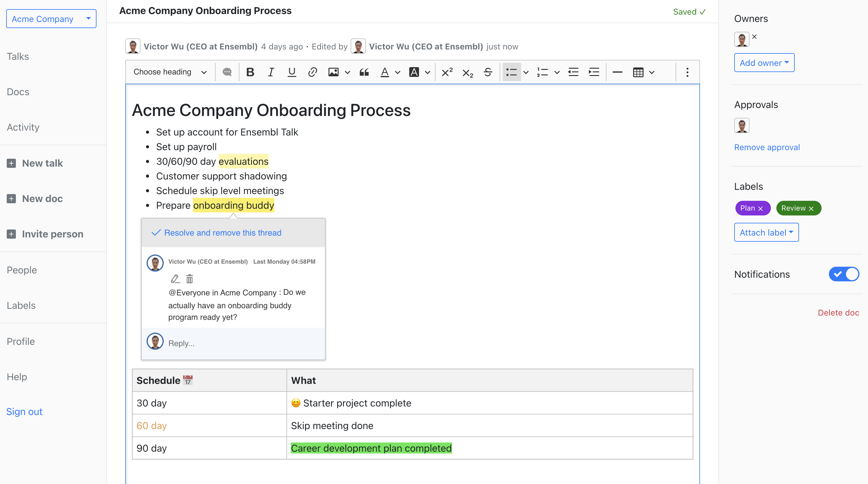Open the Add owner dropdown
868x484 pixels.
pyautogui.click(x=764, y=63)
